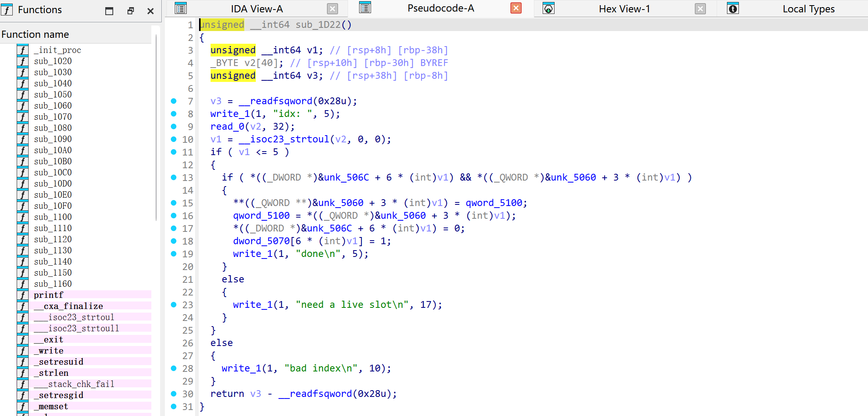Select sub_1130 in functions list
The width and height of the screenshot is (868, 416).
53,251
